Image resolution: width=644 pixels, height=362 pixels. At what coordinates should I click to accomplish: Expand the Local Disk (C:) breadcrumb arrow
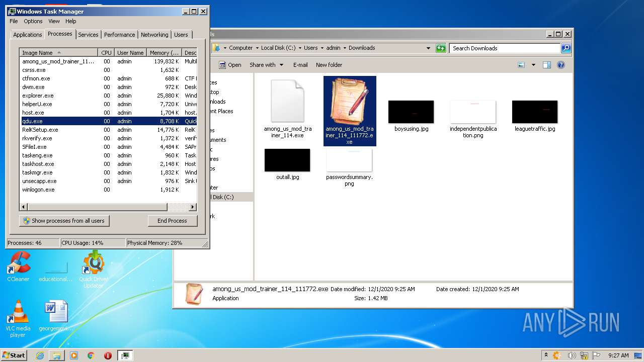(300, 48)
